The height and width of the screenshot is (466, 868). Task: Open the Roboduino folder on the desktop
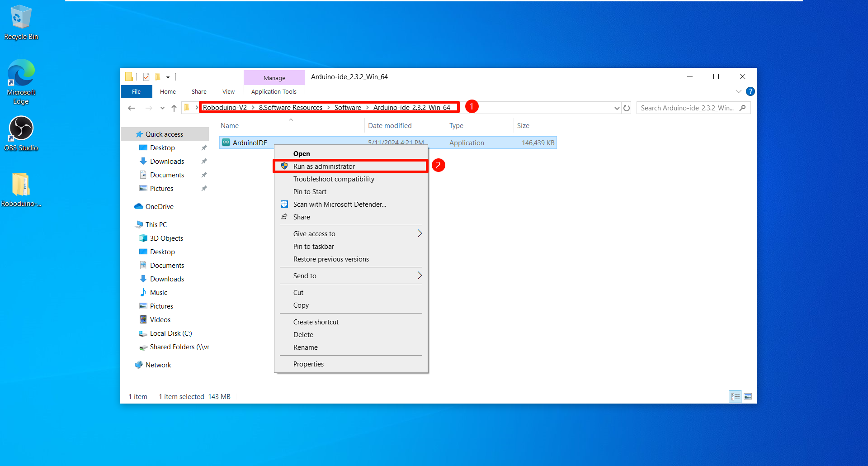pos(21,190)
